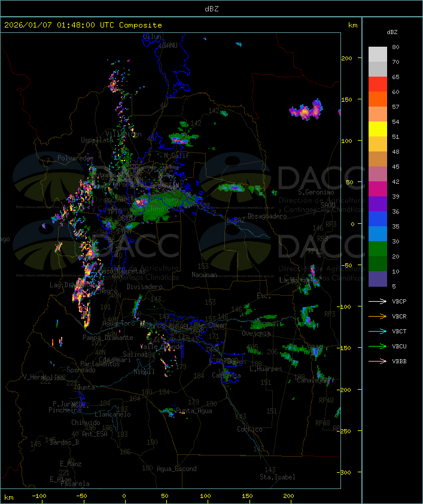
Task: Click the 'VBCT' legend label
Action: click(x=399, y=331)
